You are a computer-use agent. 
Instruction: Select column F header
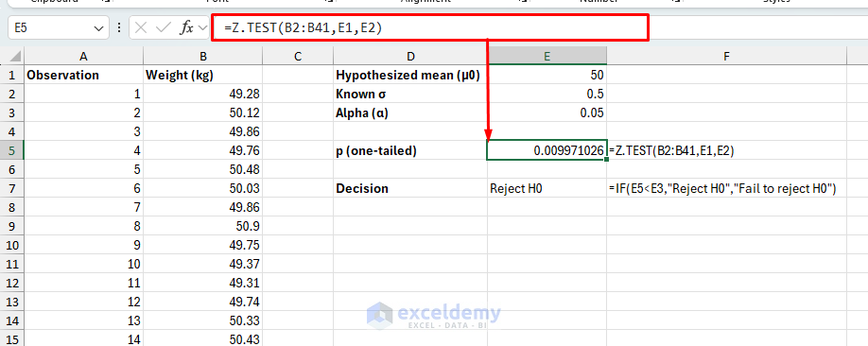pyautogui.click(x=726, y=56)
